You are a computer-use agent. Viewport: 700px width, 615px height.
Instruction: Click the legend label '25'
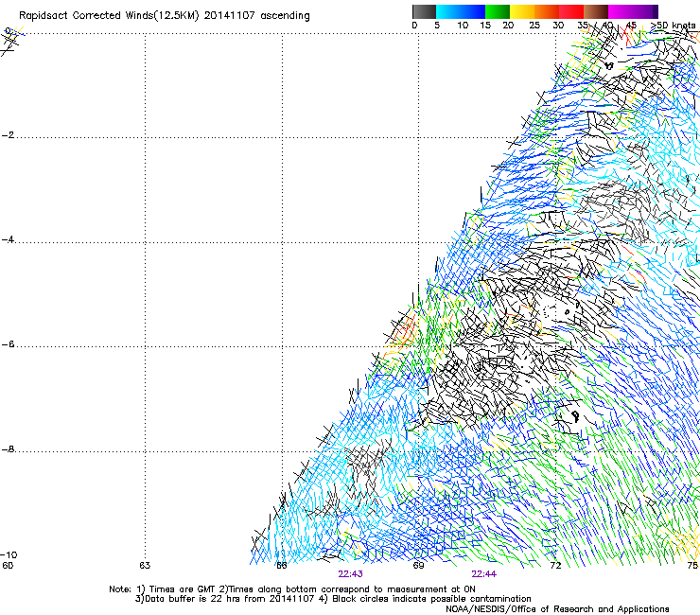pos(534,26)
